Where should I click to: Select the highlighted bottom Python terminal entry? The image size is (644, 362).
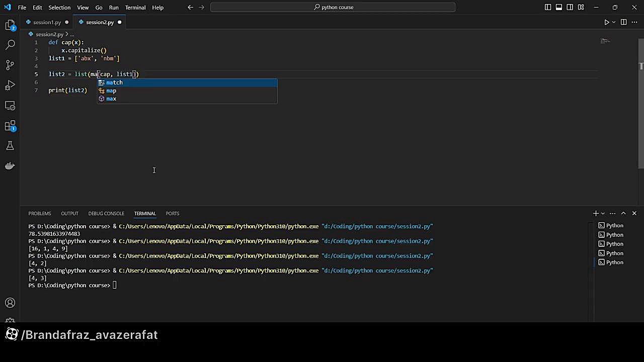point(614,262)
